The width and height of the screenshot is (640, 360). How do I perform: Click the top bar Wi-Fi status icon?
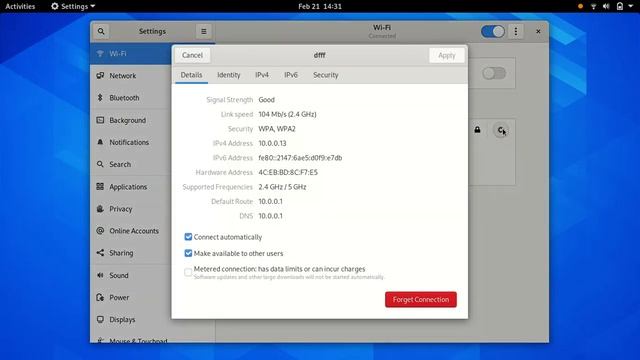593,6
